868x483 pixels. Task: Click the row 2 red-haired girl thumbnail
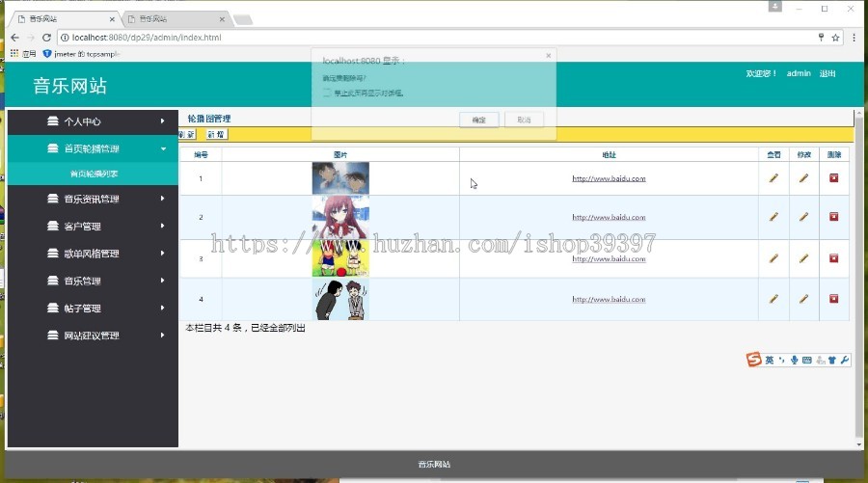340,217
